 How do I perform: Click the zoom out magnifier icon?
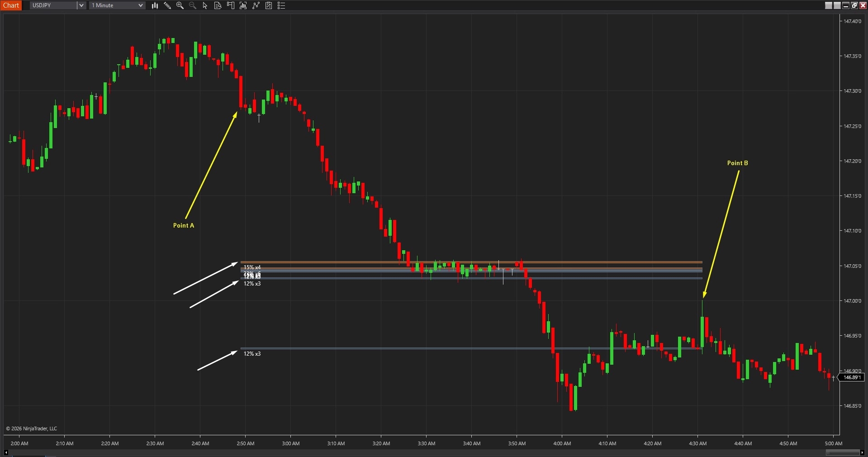(x=193, y=5)
